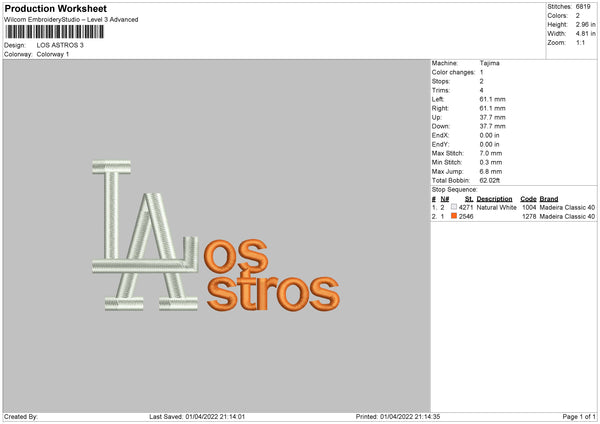Click the Last Saved timestamp '01/04/2022 21:14:01'
This screenshot has height=424, width=600.
click(215, 416)
